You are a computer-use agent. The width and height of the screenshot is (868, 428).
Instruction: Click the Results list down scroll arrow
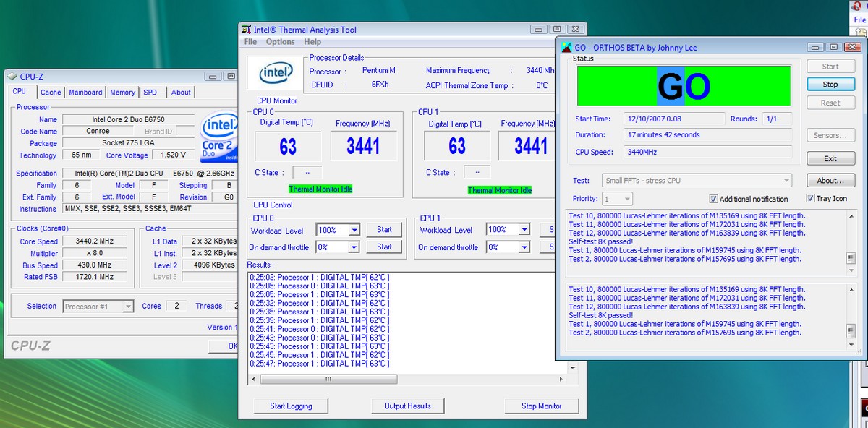point(573,367)
